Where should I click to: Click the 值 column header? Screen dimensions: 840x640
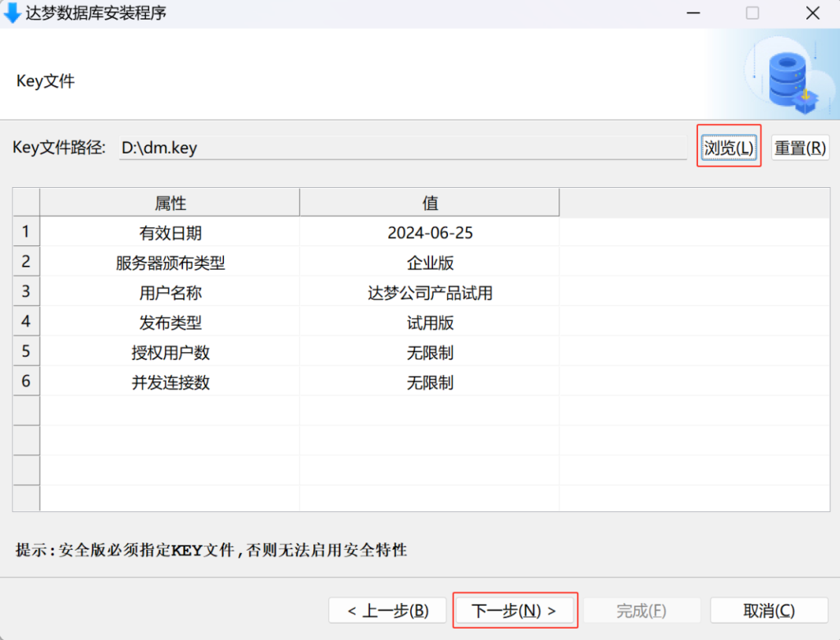coord(430,203)
